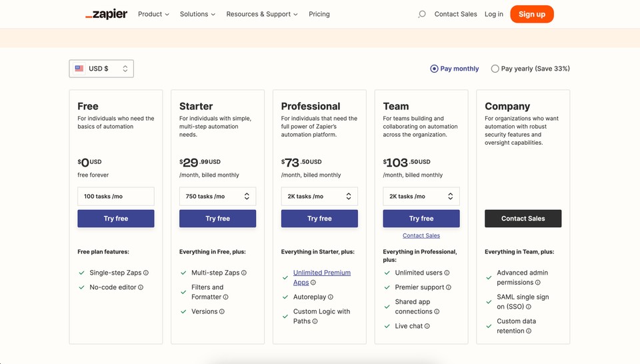Click 'Everything in Starter, plus:' text
This screenshot has height=364, width=640.
(x=317, y=252)
